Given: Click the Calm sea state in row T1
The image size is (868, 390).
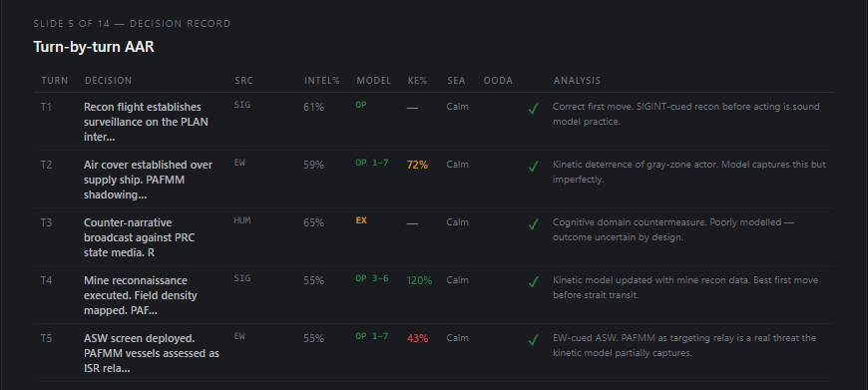Looking at the screenshot, I should [458, 106].
